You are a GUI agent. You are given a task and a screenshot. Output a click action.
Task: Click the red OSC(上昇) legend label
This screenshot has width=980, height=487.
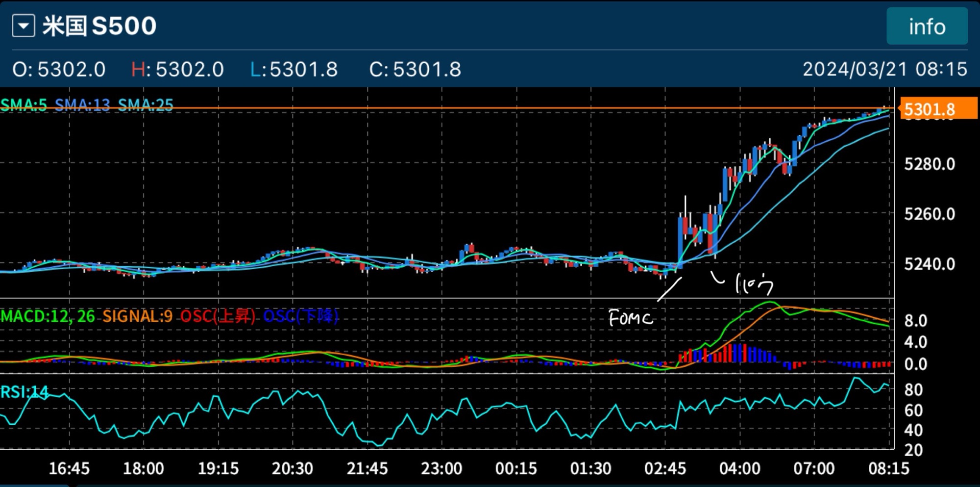(218, 316)
